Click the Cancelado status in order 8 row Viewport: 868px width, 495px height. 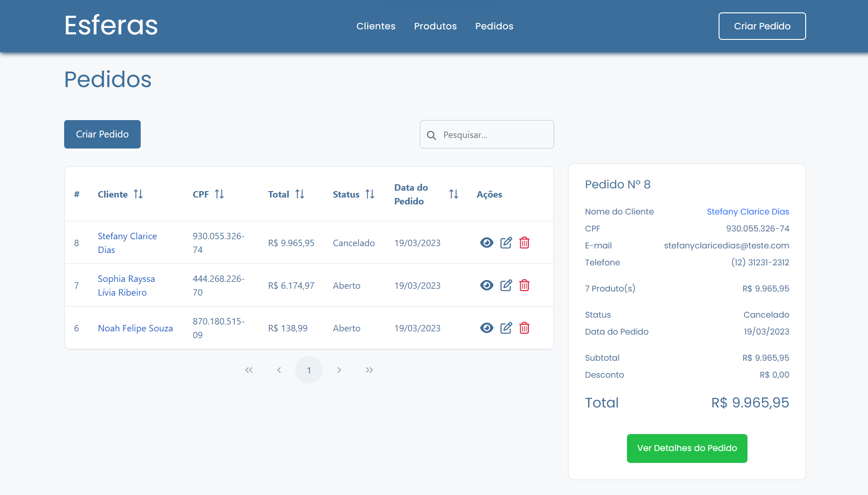tap(354, 243)
